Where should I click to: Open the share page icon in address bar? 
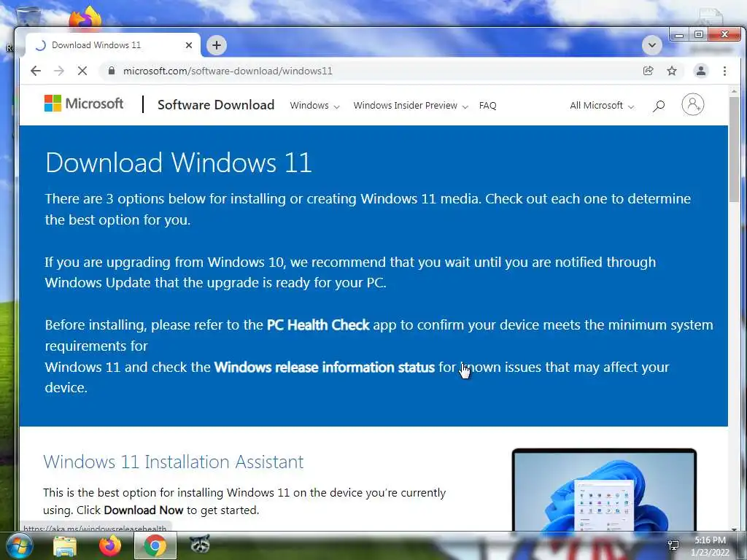[648, 71]
